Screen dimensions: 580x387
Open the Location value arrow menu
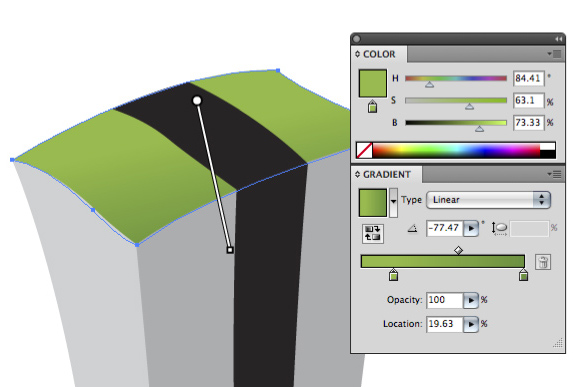coord(471,324)
